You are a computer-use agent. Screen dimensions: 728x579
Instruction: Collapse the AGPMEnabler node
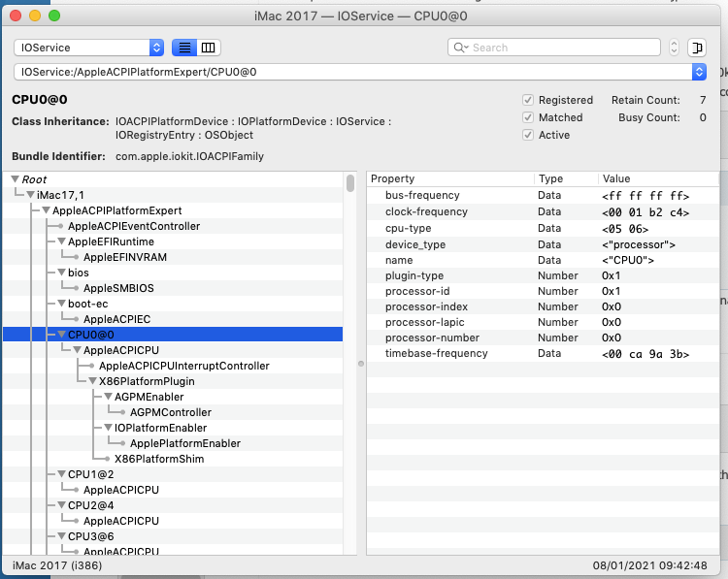(108, 397)
